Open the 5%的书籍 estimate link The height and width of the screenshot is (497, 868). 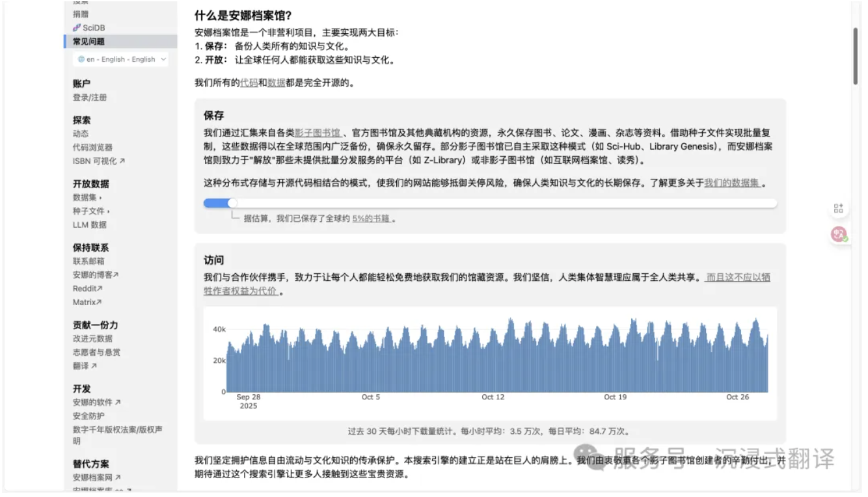pyautogui.click(x=372, y=219)
